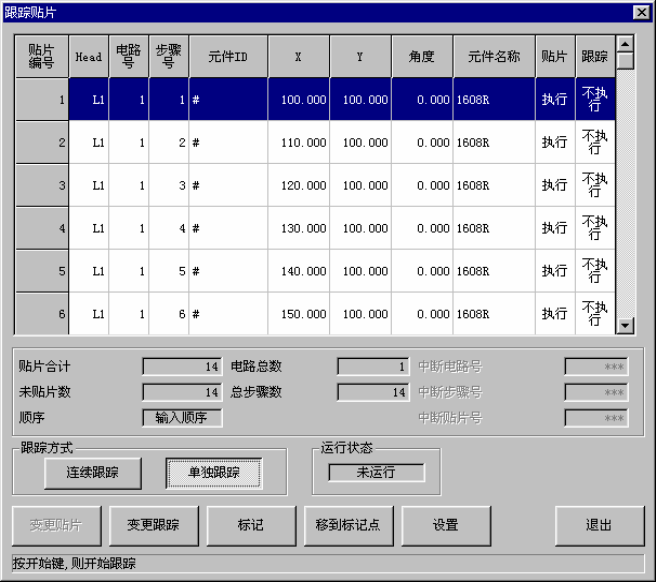
Task: Click the X column header
Action: [299, 56]
